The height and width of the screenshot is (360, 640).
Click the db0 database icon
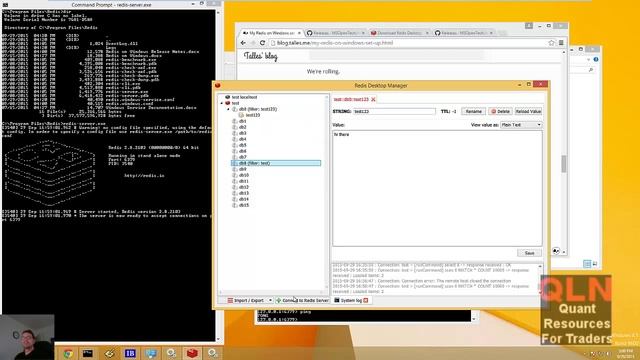point(235,109)
